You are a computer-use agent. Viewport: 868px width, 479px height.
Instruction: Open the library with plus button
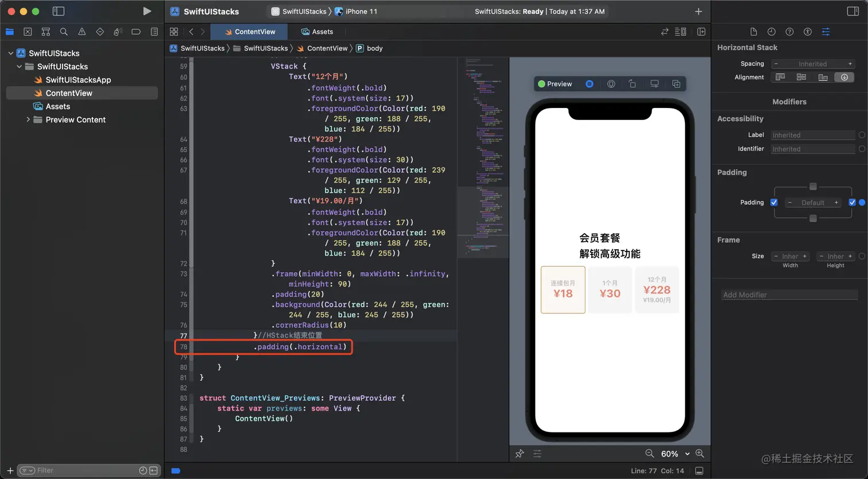coord(698,11)
